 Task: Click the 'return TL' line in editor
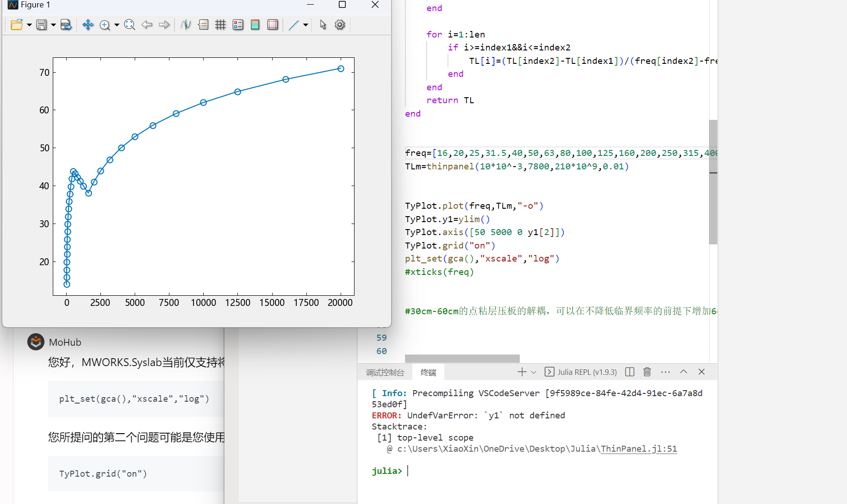[x=450, y=100]
